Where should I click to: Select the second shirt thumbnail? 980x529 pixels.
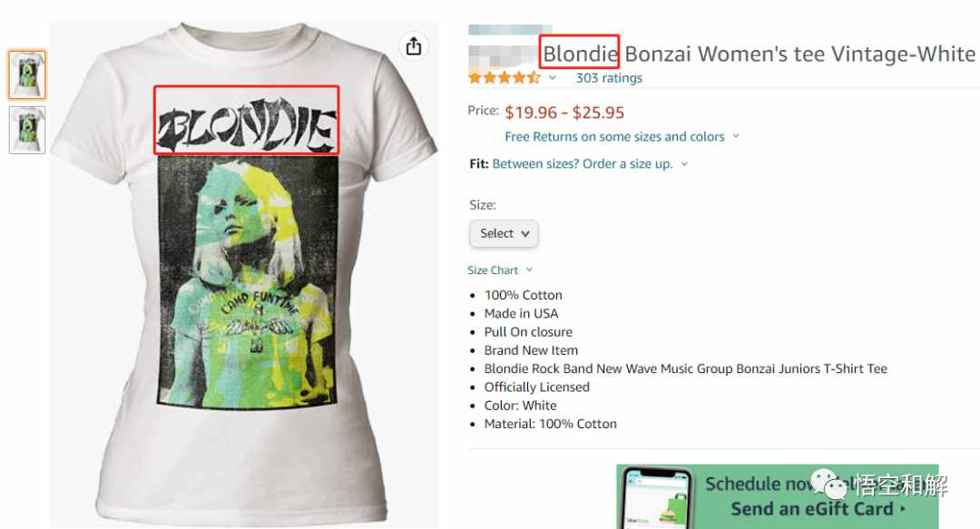point(27,130)
